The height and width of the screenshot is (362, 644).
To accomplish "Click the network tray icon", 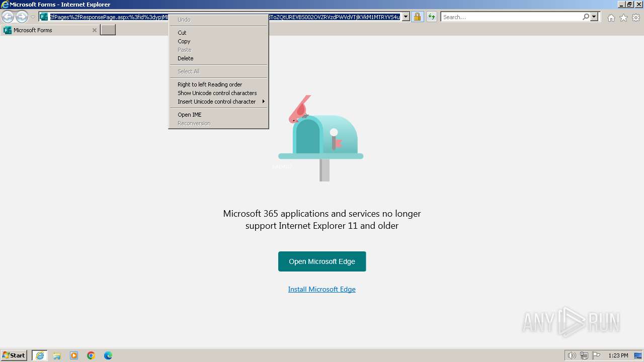I will pyautogui.click(x=584, y=355).
